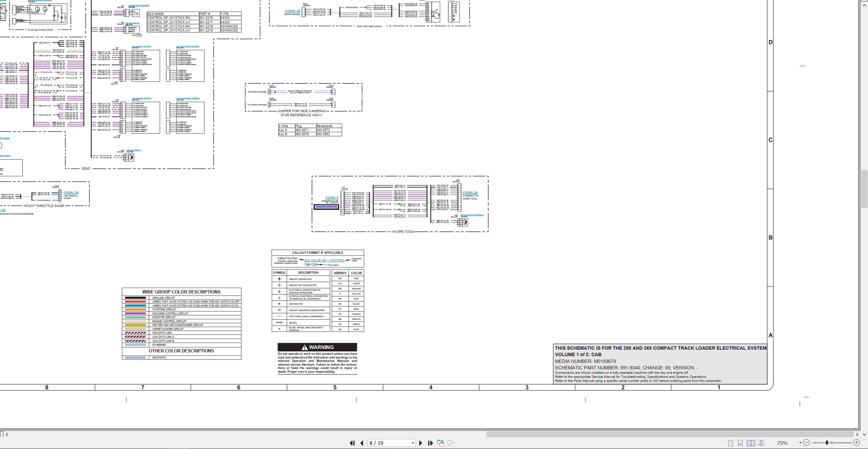Open the CONN 30 link
Image resolution: width=868 pixels, height=449 pixels.
pyautogui.click(x=71, y=192)
